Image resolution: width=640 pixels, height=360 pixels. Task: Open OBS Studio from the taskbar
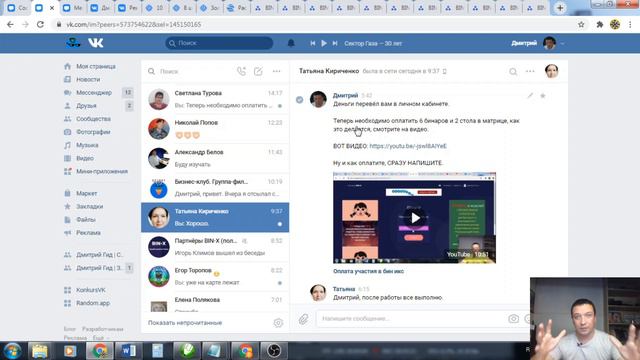[x=273, y=351]
